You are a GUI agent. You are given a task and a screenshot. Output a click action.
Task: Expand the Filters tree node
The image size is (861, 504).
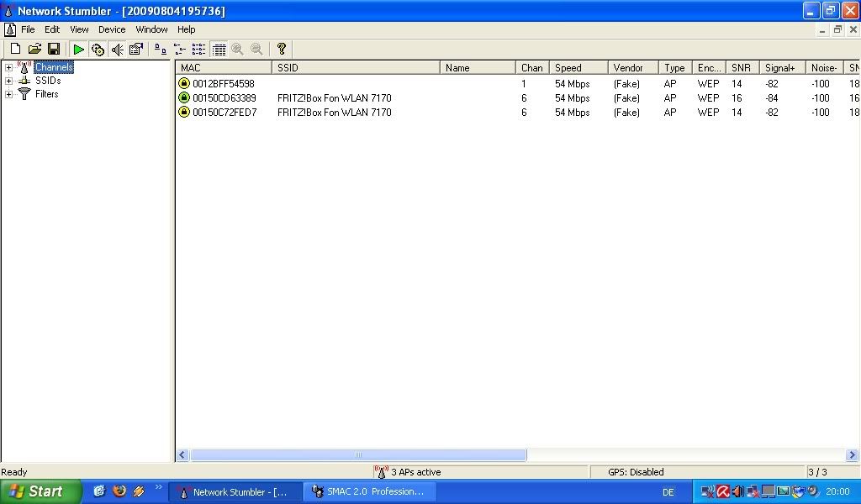pos(8,94)
